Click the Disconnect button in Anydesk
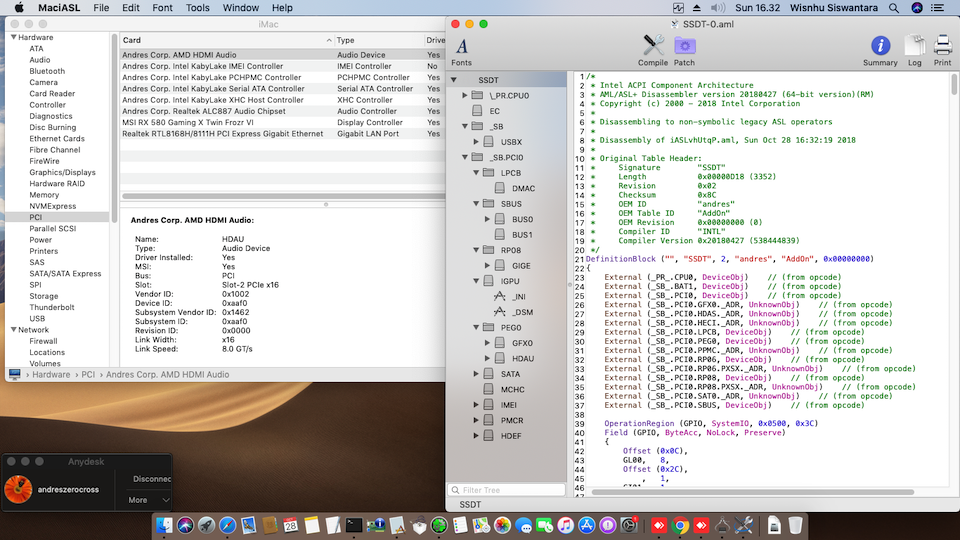 151,479
